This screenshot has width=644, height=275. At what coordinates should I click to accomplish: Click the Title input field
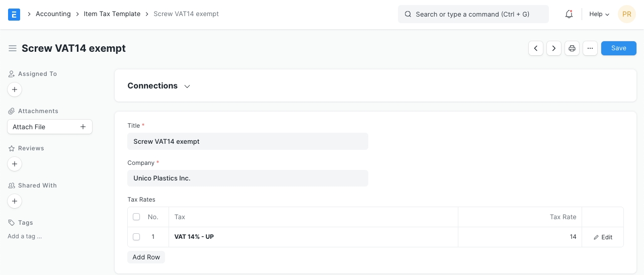click(x=248, y=141)
